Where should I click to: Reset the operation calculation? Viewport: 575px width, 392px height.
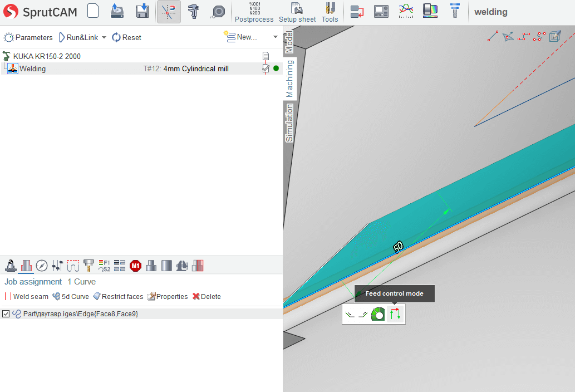[126, 37]
